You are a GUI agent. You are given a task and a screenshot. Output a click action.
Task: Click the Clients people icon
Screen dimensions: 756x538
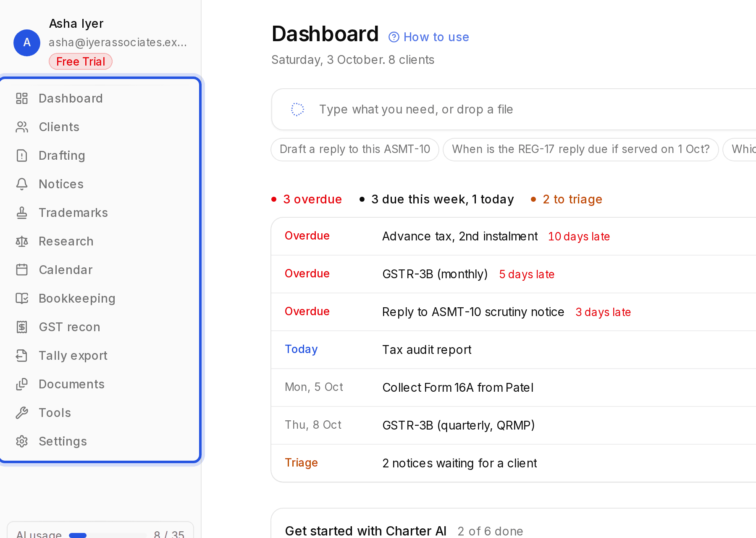(22, 127)
